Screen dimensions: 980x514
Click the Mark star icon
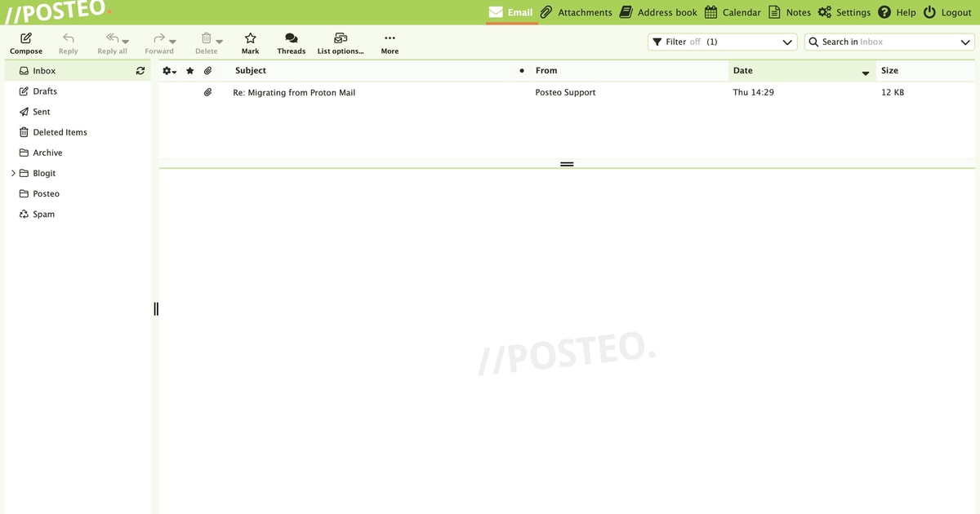(250, 38)
